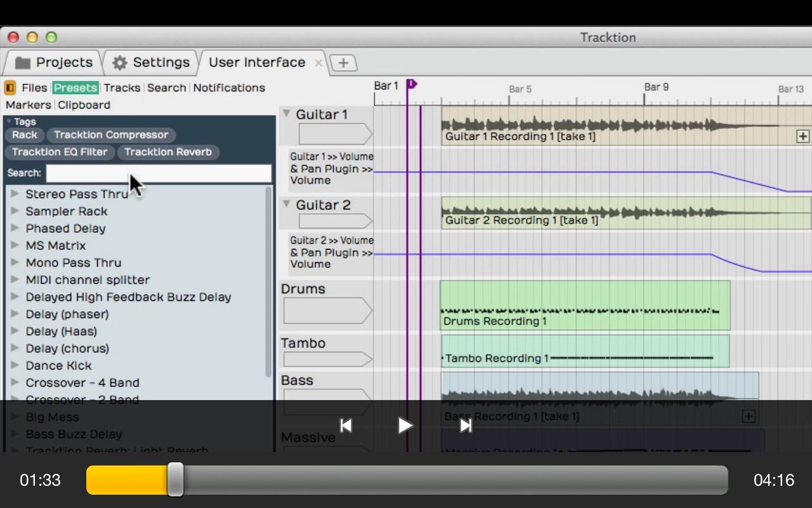Add a new tab with plus button

click(x=343, y=63)
